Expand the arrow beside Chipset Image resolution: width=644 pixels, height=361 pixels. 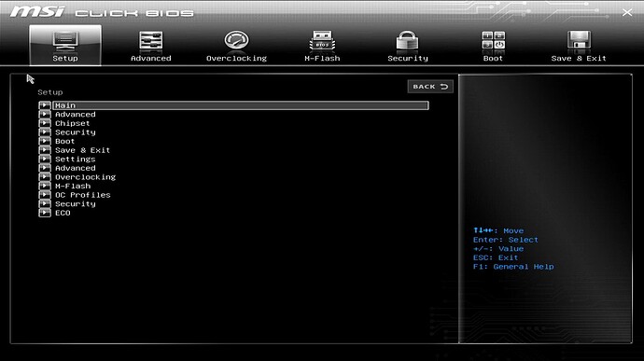click(x=45, y=123)
